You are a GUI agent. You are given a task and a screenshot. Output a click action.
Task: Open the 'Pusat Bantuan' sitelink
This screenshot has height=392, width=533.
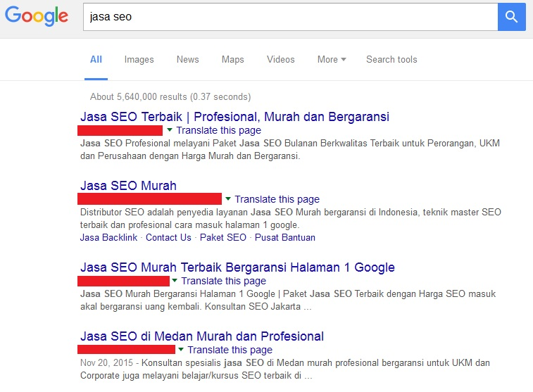285,237
